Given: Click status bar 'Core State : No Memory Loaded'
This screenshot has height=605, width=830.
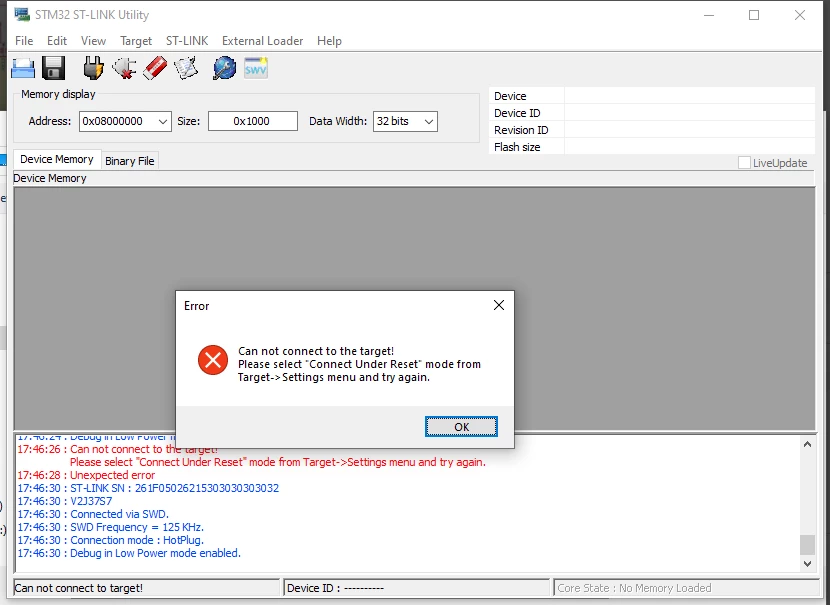Looking at the screenshot, I should pos(686,588).
